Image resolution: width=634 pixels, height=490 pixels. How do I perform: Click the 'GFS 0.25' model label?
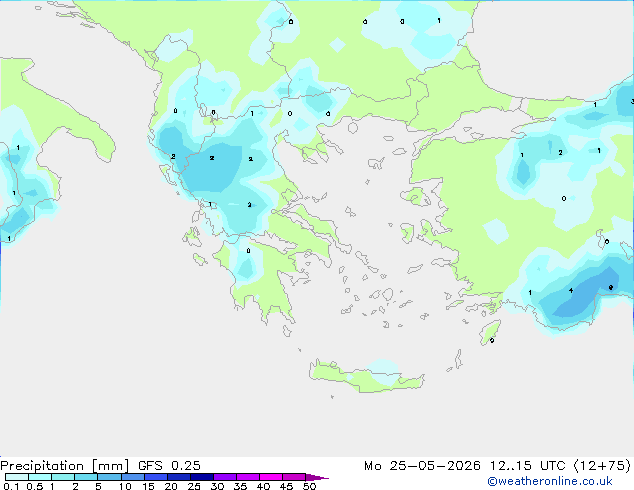pyautogui.click(x=169, y=466)
